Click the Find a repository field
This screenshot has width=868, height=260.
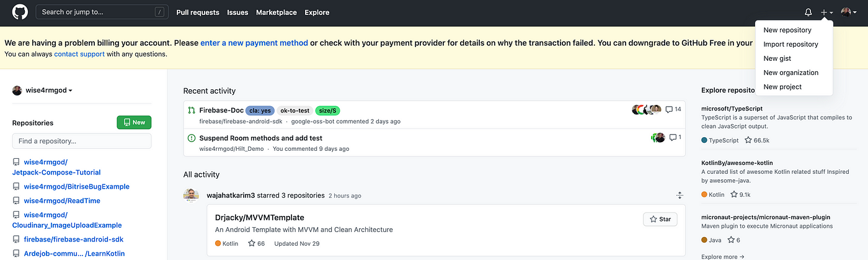pos(82,141)
